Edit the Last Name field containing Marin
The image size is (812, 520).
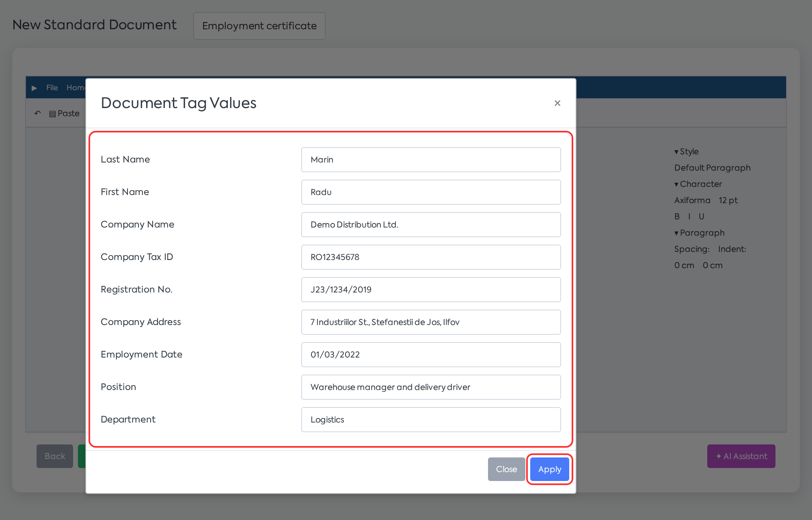[x=431, y=160]
